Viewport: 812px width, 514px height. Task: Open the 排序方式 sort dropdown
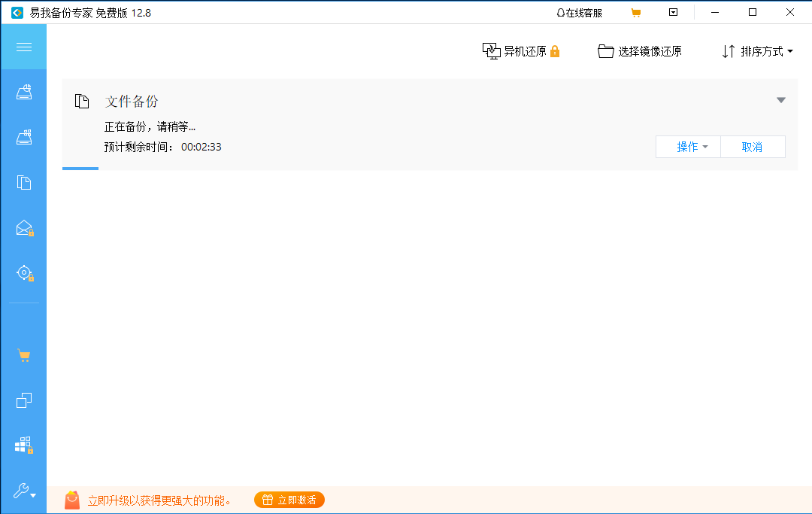758,51
